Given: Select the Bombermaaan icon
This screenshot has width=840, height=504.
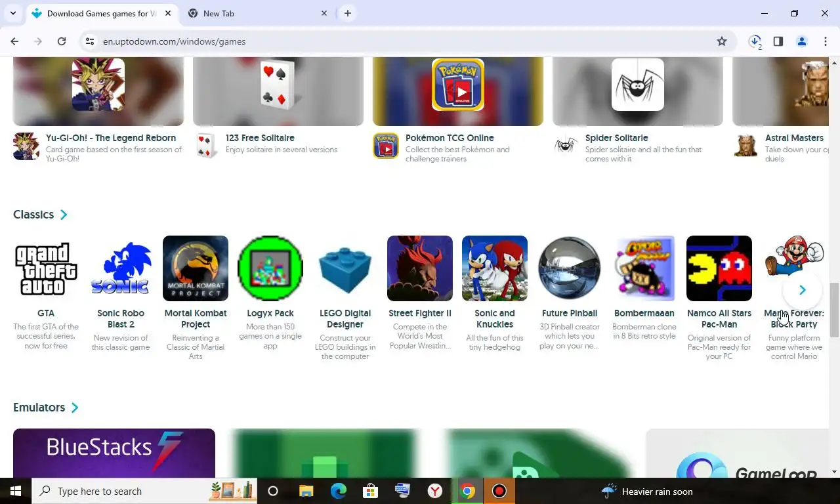Looking at the screenshot, I should [644, 268].
